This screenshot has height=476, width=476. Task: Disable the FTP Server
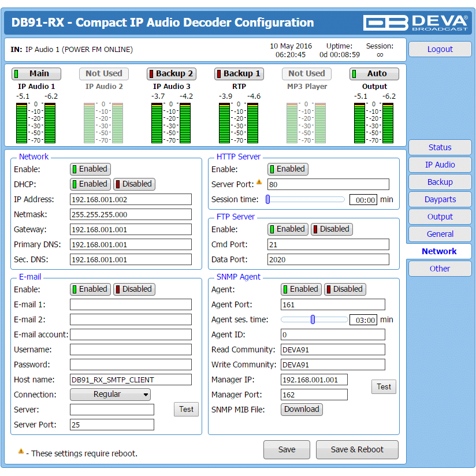pos(332,229)
